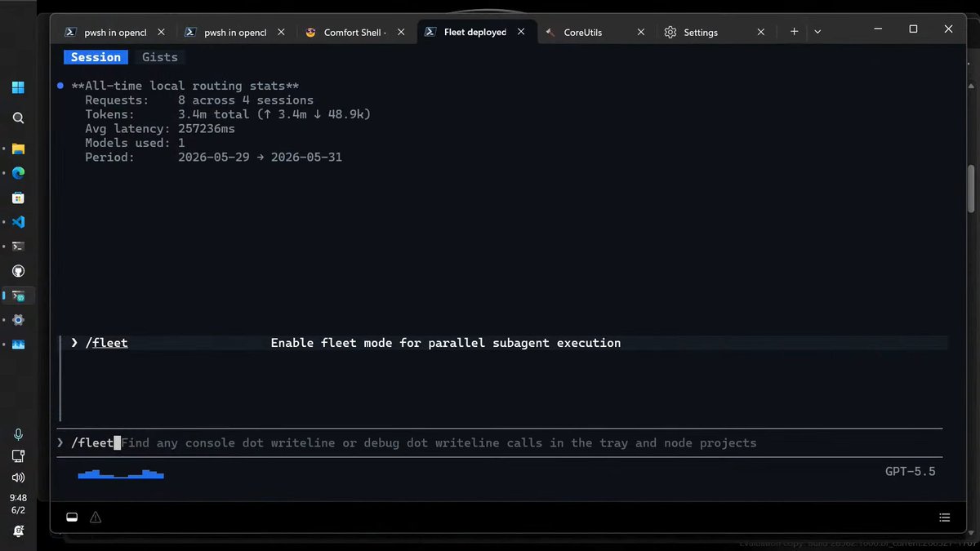Click the terminal vertical scrollbar thumb

point(971,189)
